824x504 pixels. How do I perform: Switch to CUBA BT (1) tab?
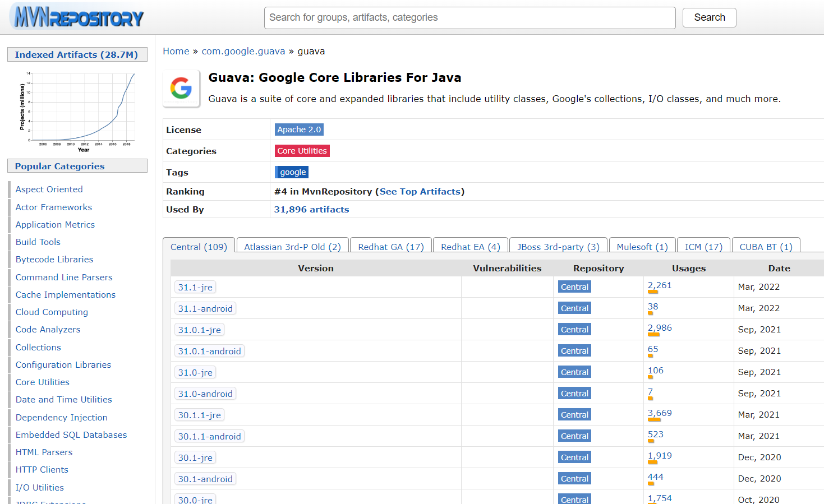click(x=766, y=247)
